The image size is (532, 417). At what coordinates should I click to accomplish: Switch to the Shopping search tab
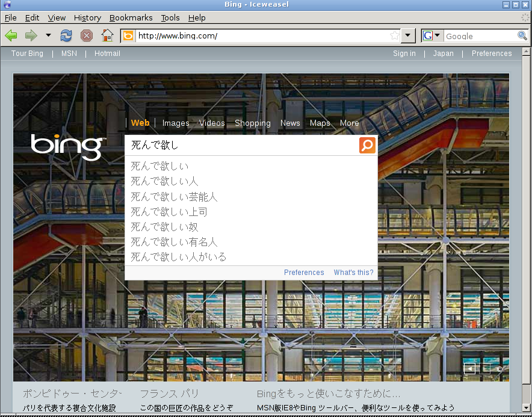(253, 123)
